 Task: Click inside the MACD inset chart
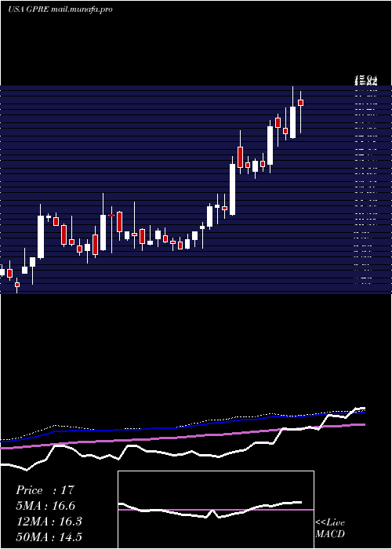pyautogui.click(x=216, y=510)
